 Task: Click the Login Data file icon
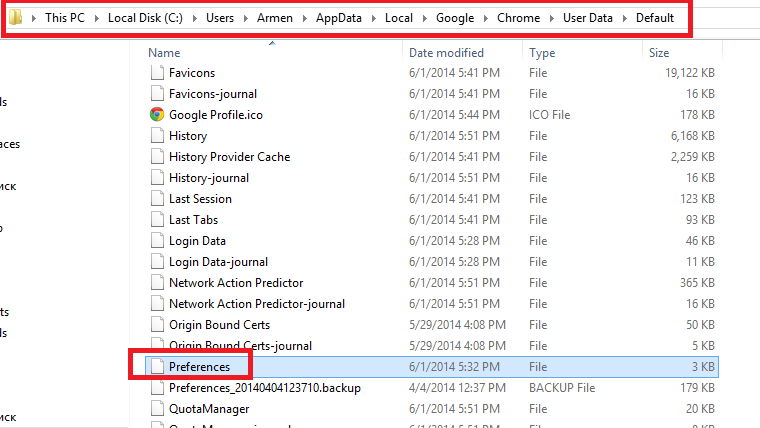[157, 240]
